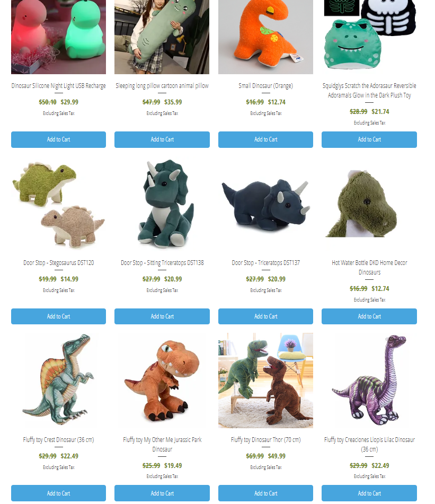The image size is (435, 504).
Task: Open Hot Water Bottle DKD Home Decor link
Action: [369, 268]
